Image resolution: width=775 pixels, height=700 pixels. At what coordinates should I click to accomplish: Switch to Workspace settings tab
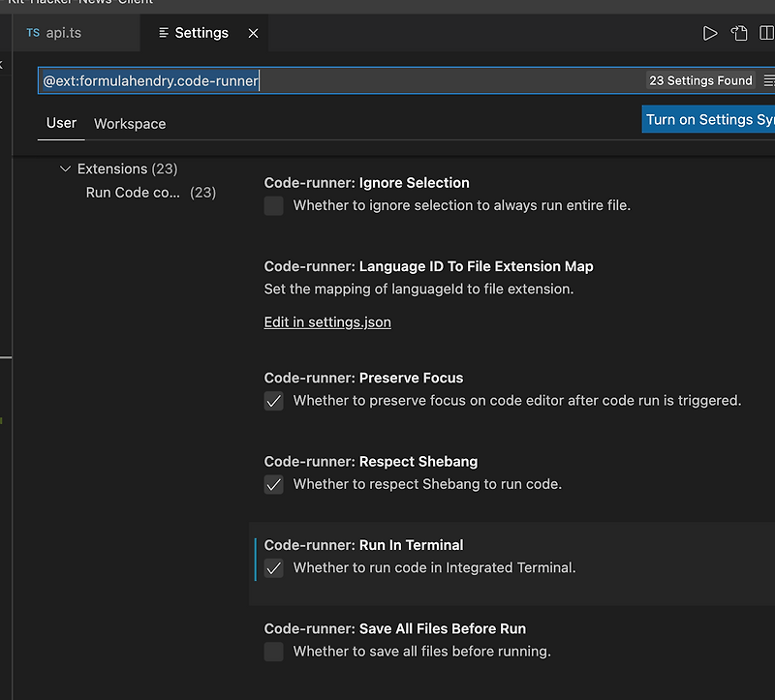pos(130,124)
